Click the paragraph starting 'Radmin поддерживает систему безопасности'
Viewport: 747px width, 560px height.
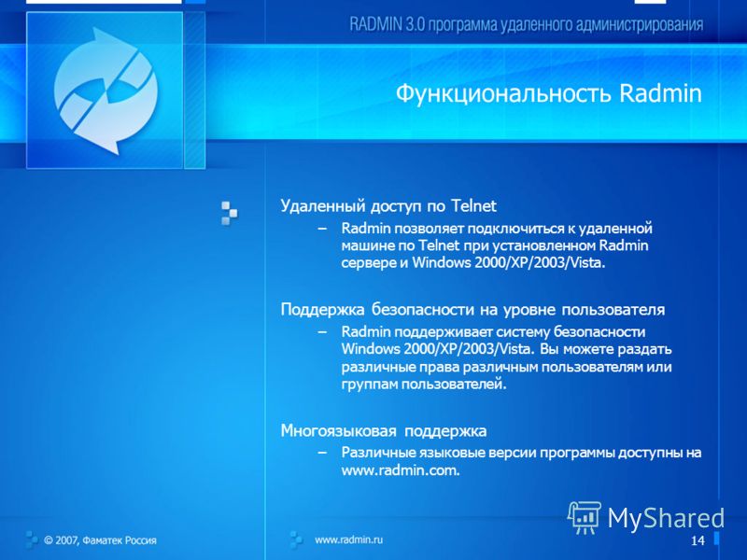(x=506, y=357)
